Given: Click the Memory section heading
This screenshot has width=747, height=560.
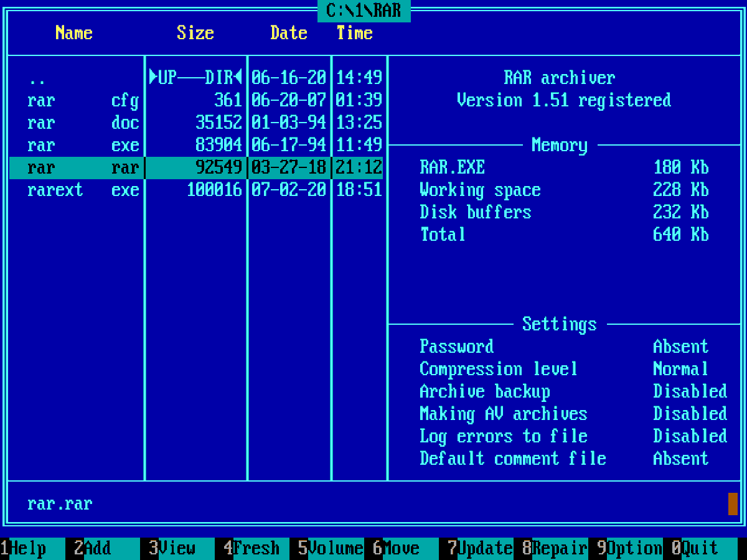Looking at the screenshot, I should coord(560,146).
